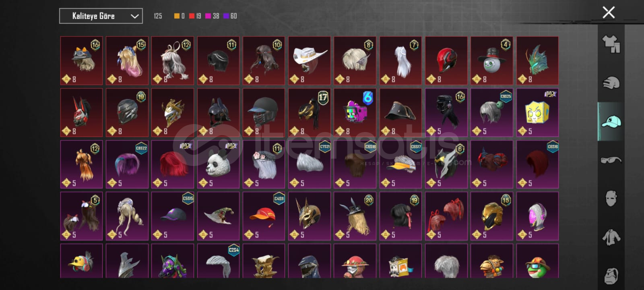Select the panda head mask item
Image resolution: width=644 pixels, height=290 pixels.
click(x=218, y=164)
